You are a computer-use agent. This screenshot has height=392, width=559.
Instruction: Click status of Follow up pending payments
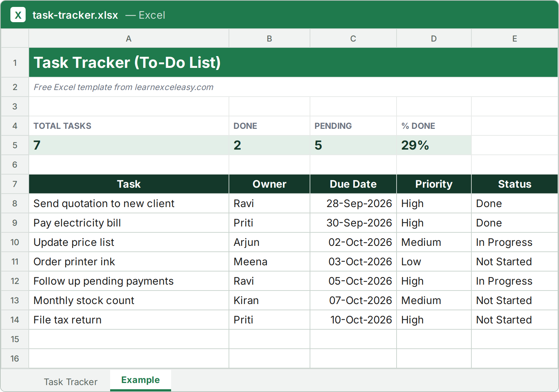tap(515, 281)
